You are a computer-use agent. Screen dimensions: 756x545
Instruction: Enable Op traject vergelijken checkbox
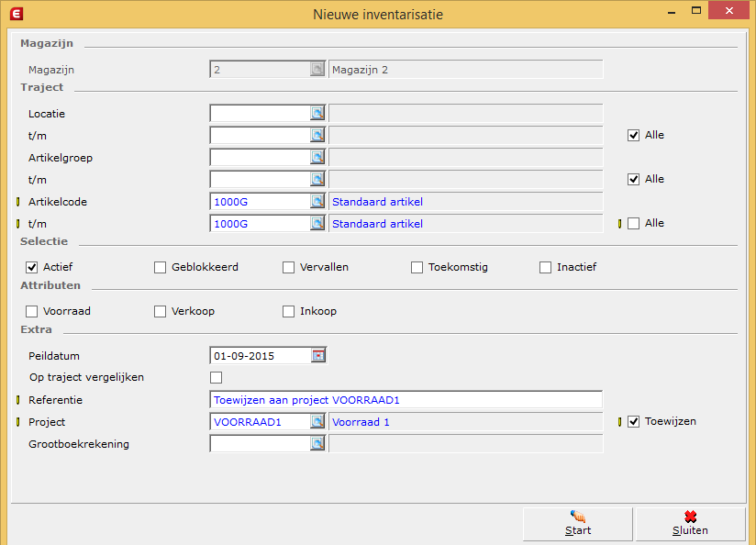tap(216, 377)
